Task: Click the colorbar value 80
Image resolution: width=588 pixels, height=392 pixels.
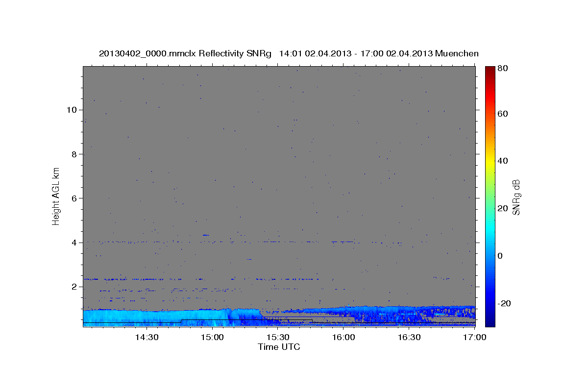Action: (x=504, y=69)
